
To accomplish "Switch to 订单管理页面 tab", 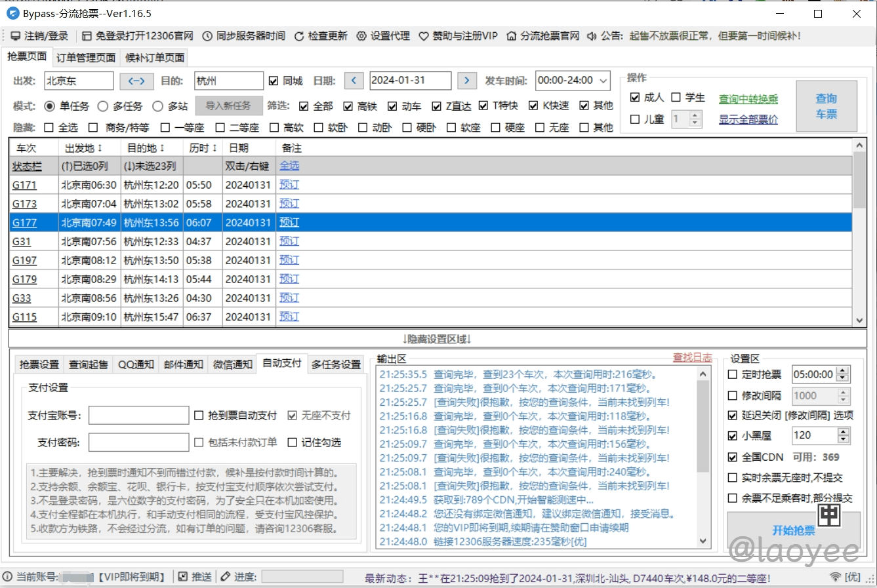I will pyautogui.click(x=86, y=58).
